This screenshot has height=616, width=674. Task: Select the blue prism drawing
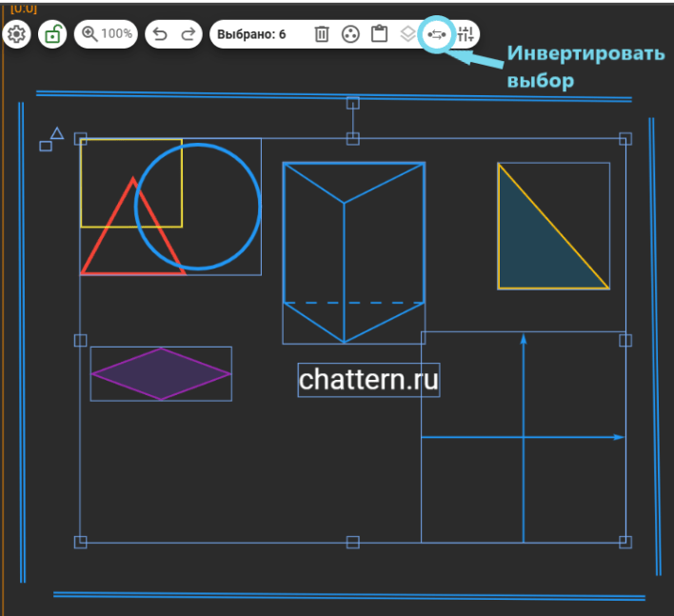pos(354,253)
